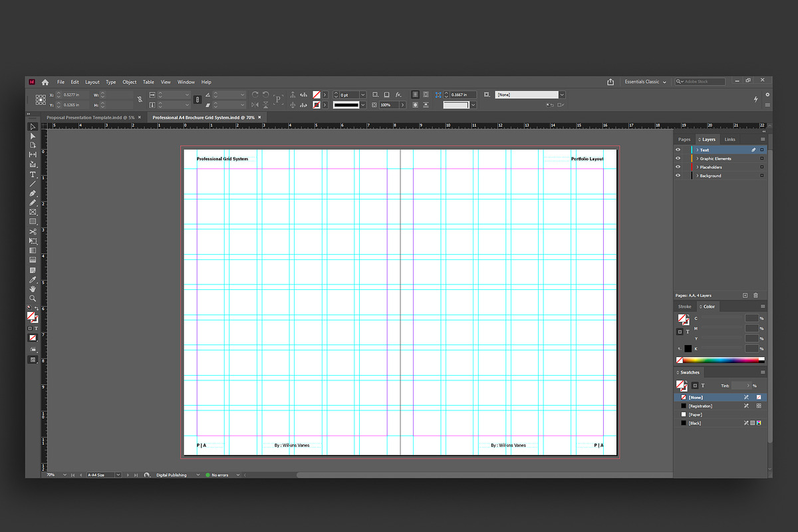Open the Swatches panel menu

[763, 372]
